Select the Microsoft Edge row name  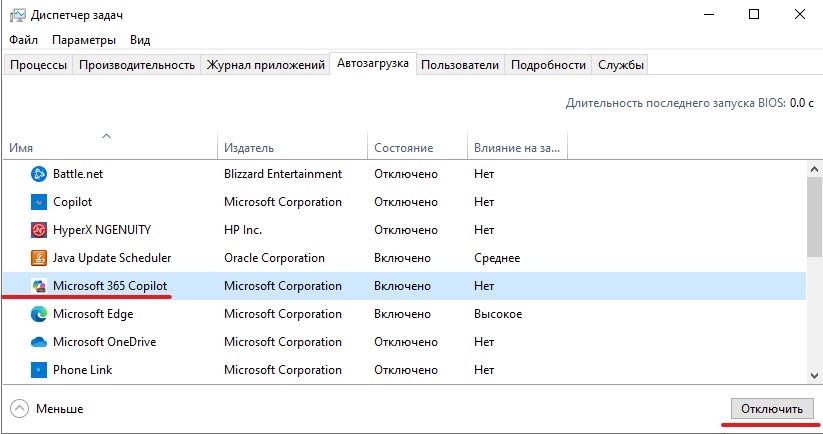tap(93, 314)
